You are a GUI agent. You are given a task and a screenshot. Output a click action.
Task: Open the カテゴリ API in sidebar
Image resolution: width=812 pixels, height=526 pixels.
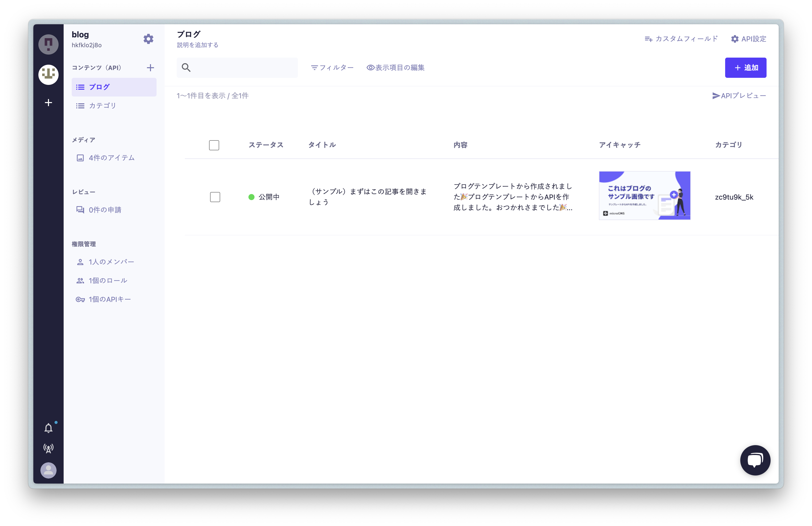click(x=114, y=106)
